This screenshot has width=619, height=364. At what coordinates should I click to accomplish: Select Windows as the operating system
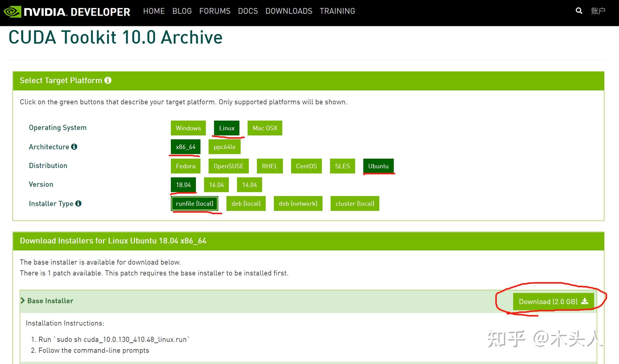[188, 128]
